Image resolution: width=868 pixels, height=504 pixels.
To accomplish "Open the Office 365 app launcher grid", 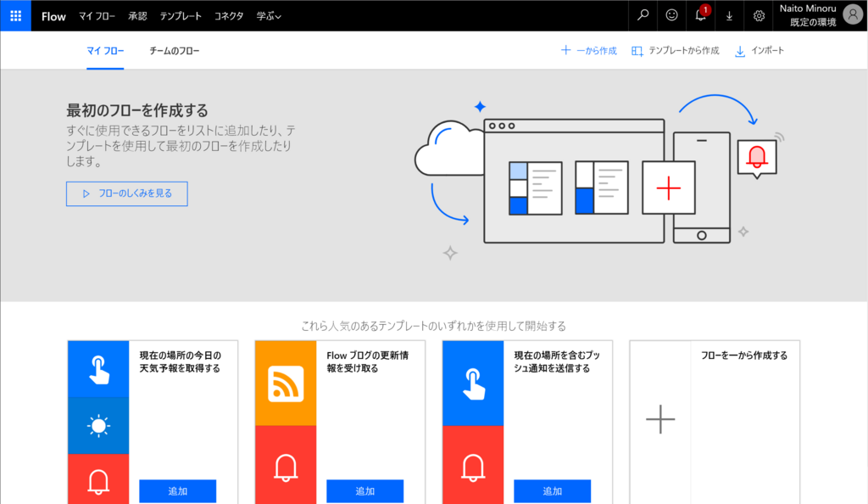I will pyautogui.click(x=14, y=15).
